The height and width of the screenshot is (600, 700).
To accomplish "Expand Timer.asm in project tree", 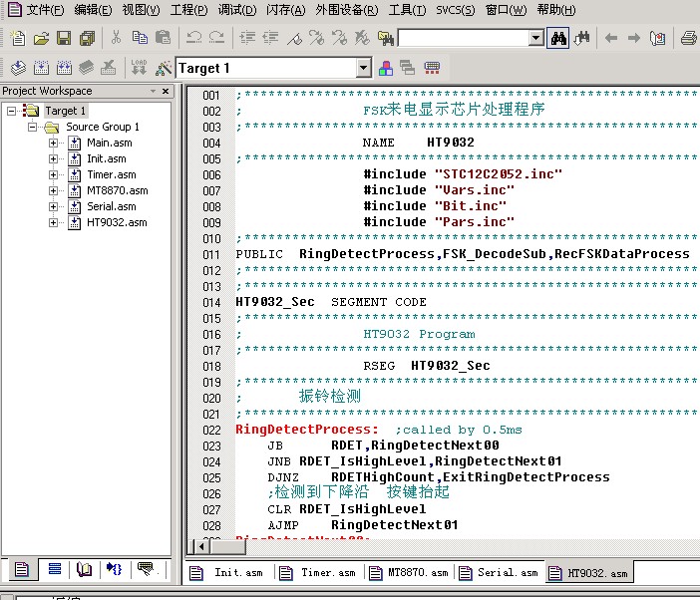I will 53,174.
